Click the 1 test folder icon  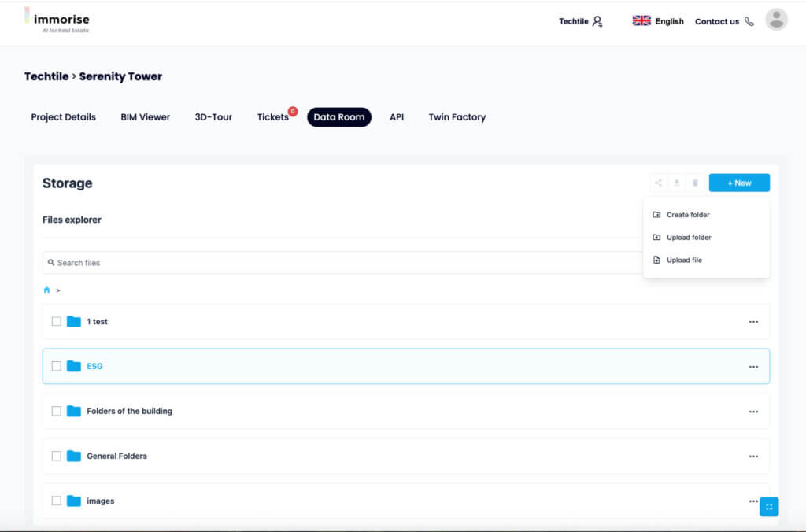[73, 322]
